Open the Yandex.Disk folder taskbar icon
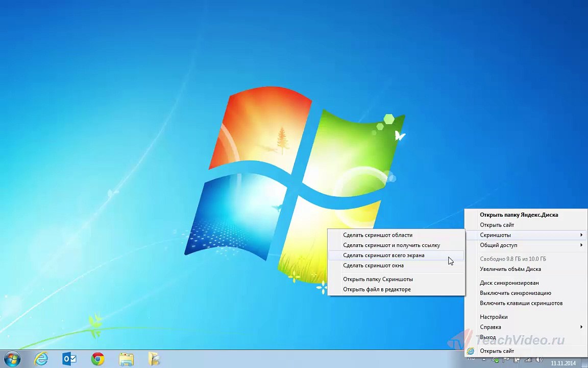Viewport: 588px width, 368px height. 154,359
